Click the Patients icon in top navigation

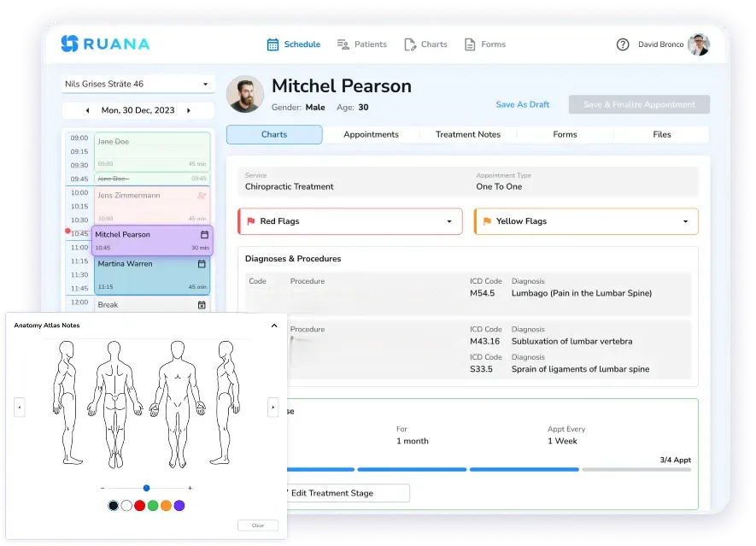point(343,44)
